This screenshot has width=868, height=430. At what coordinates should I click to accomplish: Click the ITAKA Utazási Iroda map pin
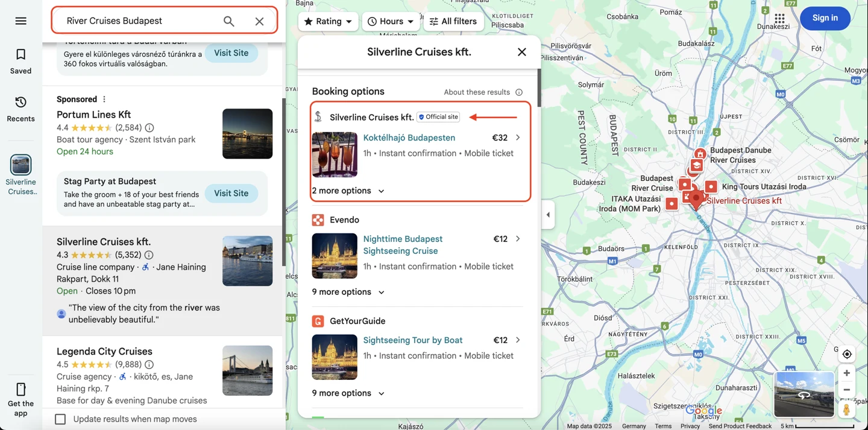671,204
